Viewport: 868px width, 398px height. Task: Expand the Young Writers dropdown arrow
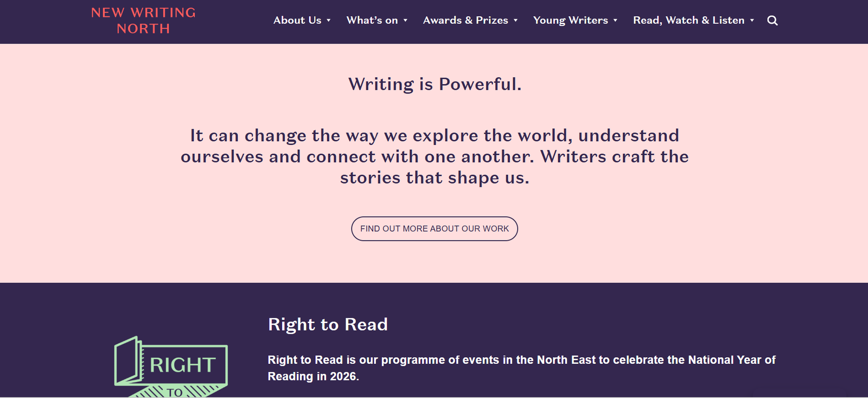[615, 21]
